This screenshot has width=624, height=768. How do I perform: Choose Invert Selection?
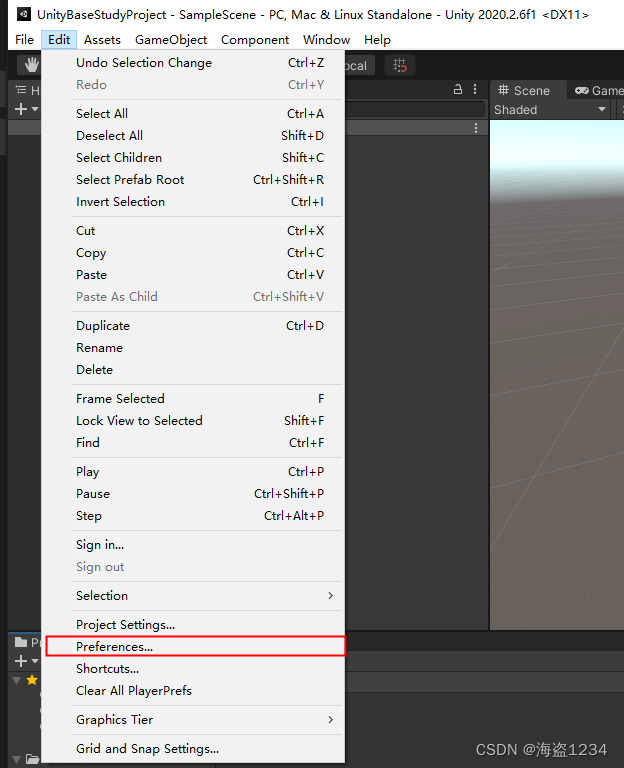tap(195, 202)
